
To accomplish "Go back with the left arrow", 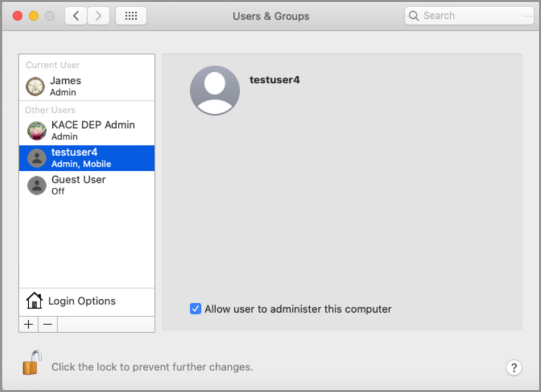I will (76, 16).
